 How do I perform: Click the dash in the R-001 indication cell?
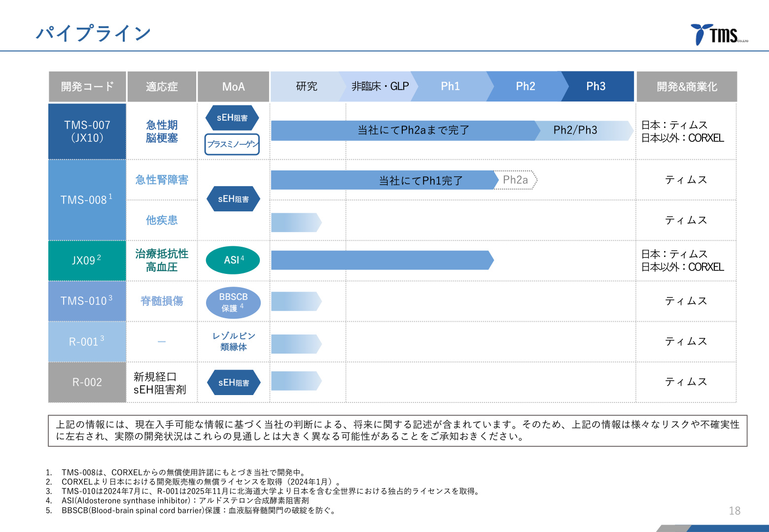pyautogui.click(x=162, y=341)
